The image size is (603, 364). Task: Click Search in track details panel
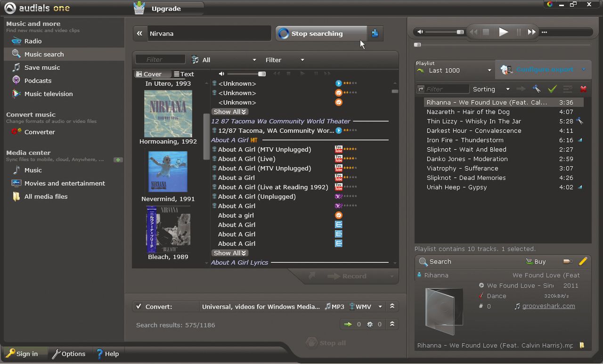435,262
